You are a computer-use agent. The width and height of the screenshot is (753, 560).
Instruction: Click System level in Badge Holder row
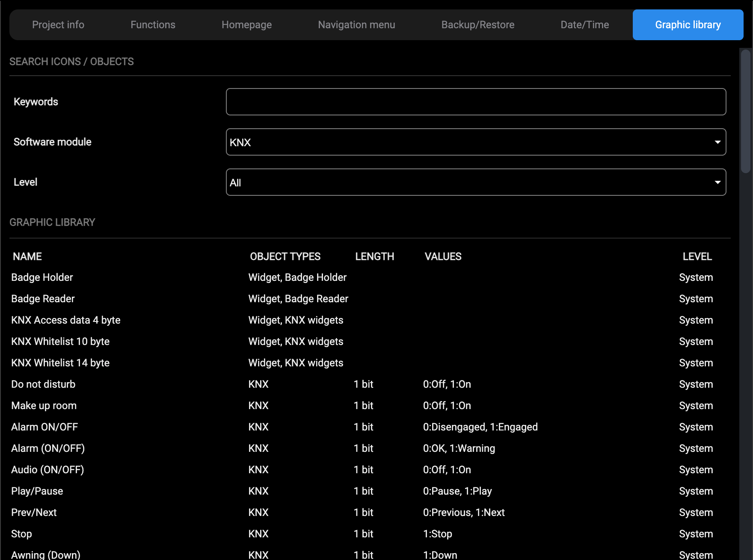(x=696, y=277)
